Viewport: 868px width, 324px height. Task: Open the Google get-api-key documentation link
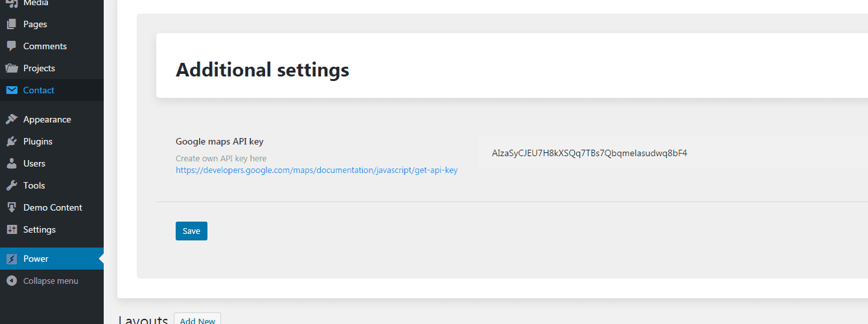[x=316, y=170]
